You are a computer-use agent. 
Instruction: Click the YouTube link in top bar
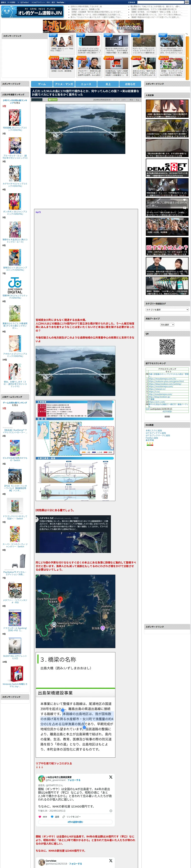[x=60, y=2]
